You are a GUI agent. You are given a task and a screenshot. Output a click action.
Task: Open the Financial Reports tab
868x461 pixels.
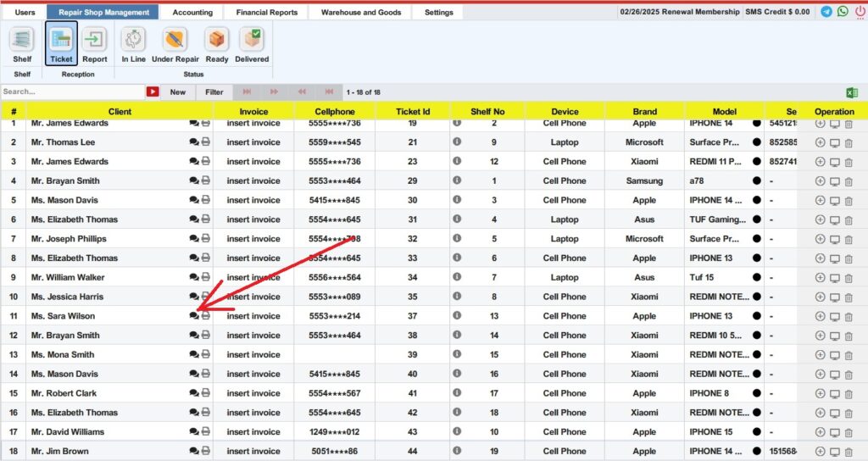267,12
